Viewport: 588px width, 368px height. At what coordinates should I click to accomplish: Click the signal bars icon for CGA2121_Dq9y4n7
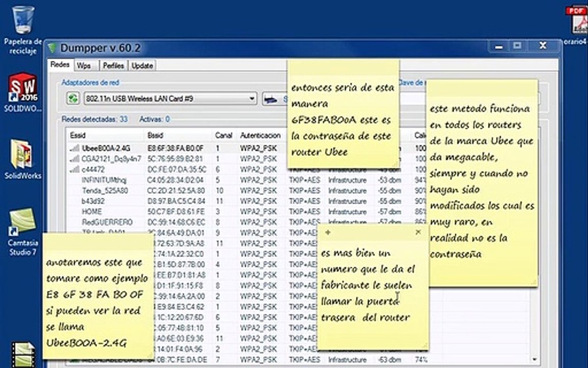click(x=74, y=159)
